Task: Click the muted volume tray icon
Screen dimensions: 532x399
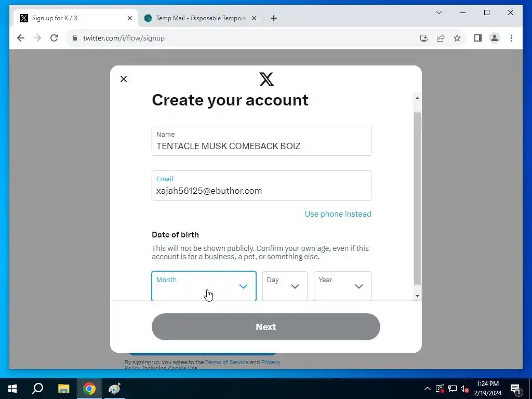Action: click(464, 389)
